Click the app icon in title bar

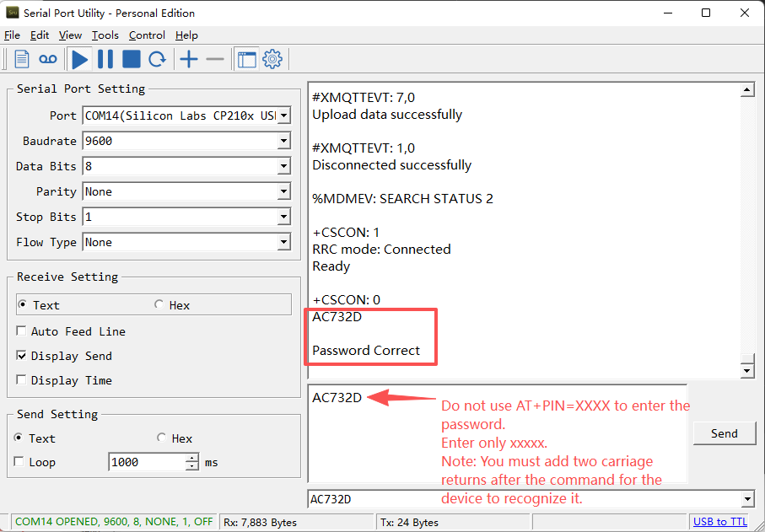point(12,13)
